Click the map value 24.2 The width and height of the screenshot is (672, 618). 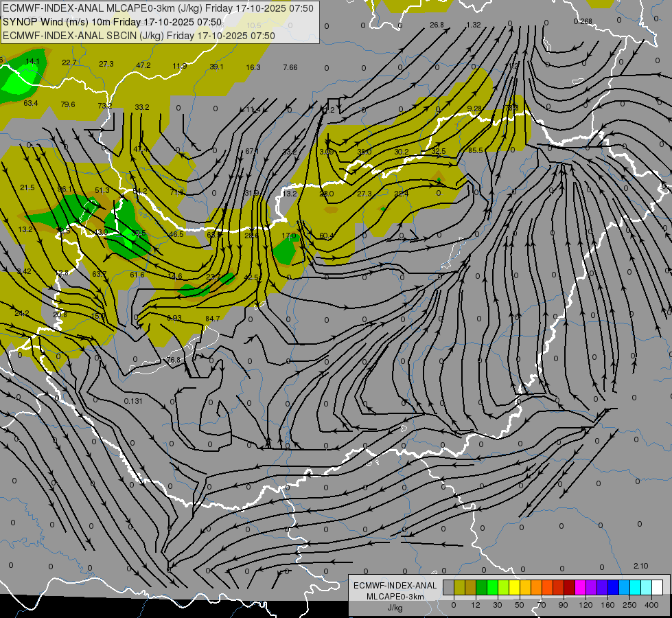click(x=22, y=313)
